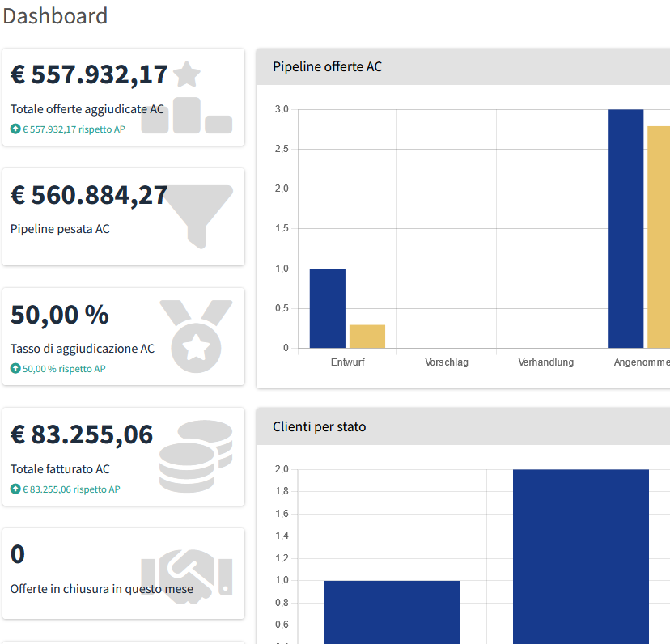670x644 pixels.
Task: Click the Tasso di aggiudicazione AC label
Action: 83,349
